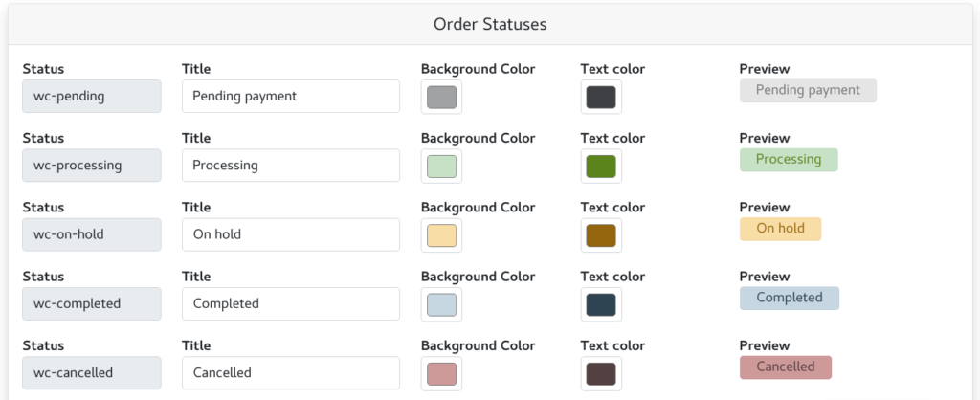Open Cancelled text color swatch
Screen dimensions: 980x400
(601, 374)
